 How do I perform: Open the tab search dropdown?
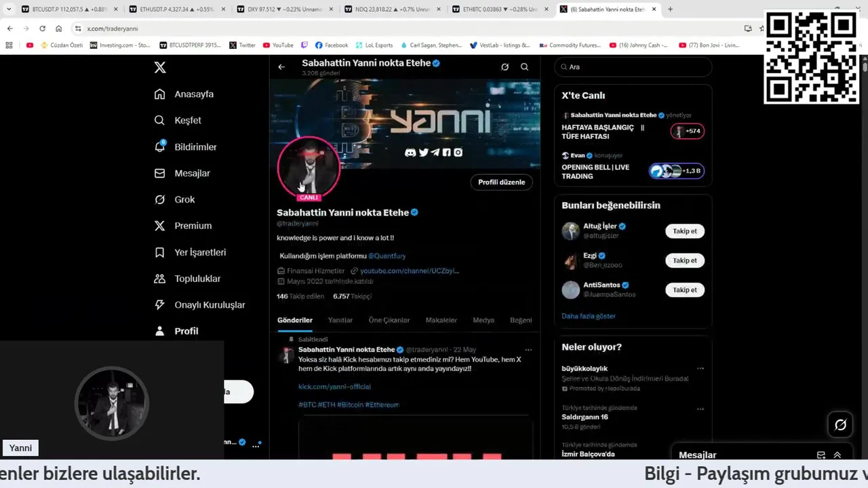tap(9, 9)
